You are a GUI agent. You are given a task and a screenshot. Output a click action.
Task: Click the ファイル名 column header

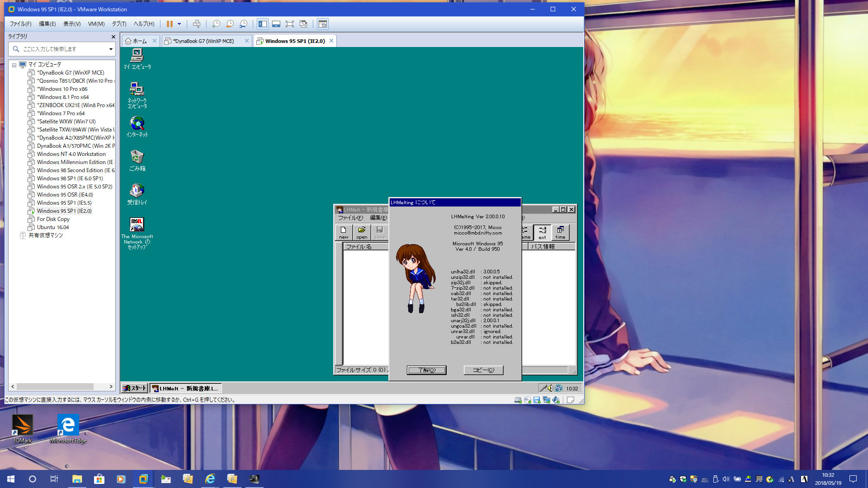(366, 247)
